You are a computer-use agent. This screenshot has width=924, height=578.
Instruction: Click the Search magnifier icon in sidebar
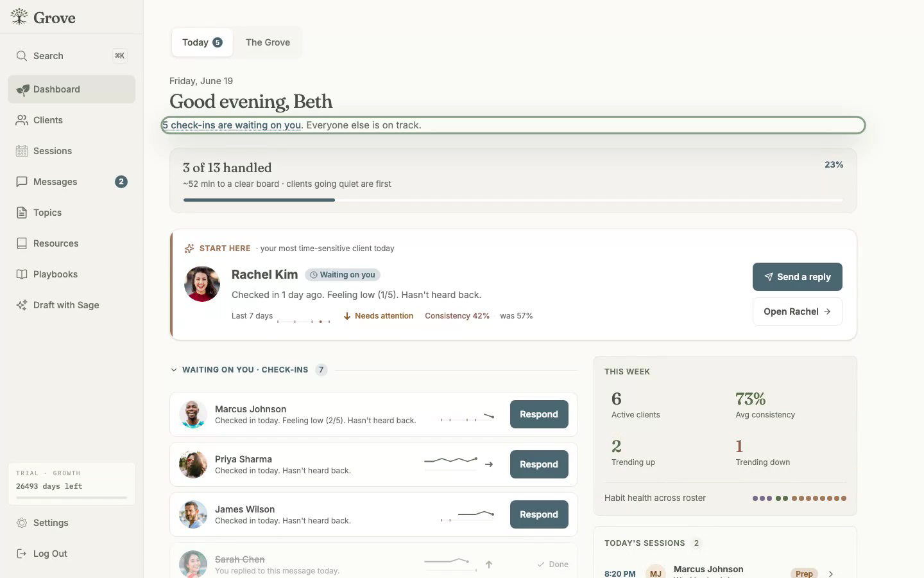point(22,56)
